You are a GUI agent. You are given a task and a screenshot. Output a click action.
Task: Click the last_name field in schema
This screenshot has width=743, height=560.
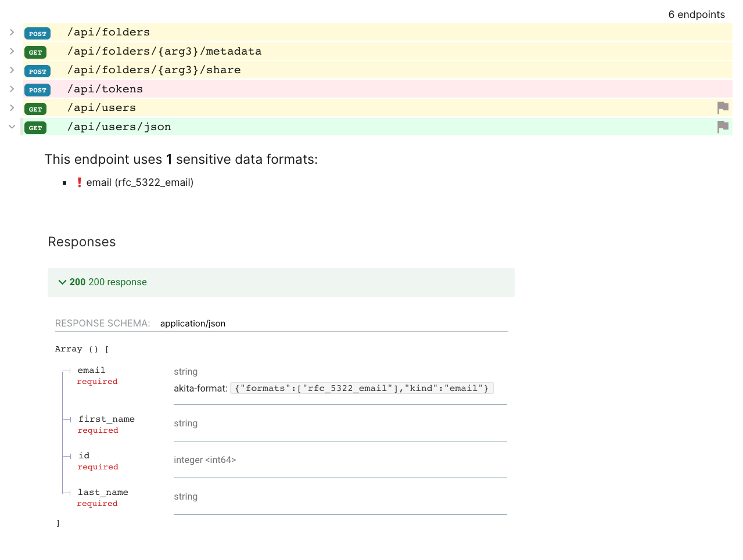click(103, 492)
